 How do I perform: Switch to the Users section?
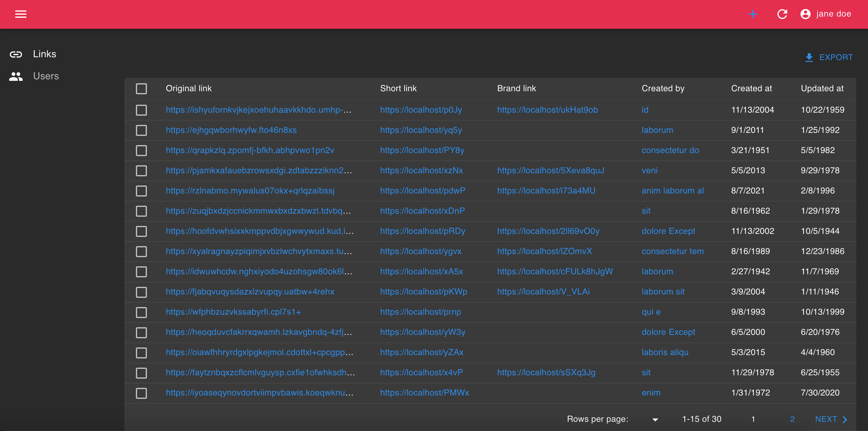tap(46, 76)
